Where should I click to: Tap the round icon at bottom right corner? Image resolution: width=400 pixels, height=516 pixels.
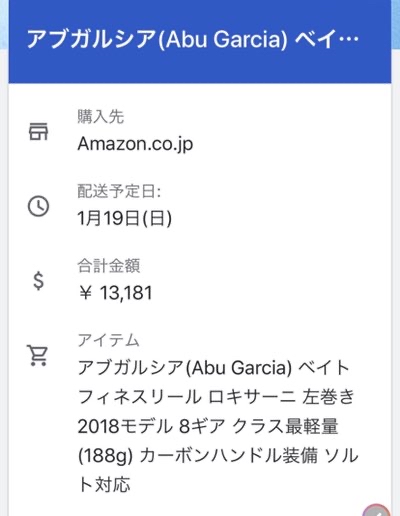377,510
